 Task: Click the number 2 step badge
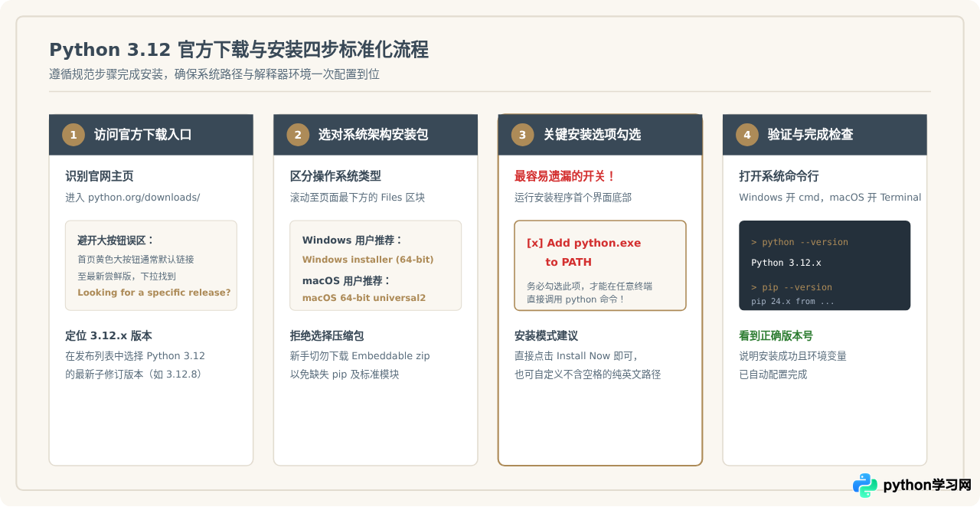tap(298, 135)
